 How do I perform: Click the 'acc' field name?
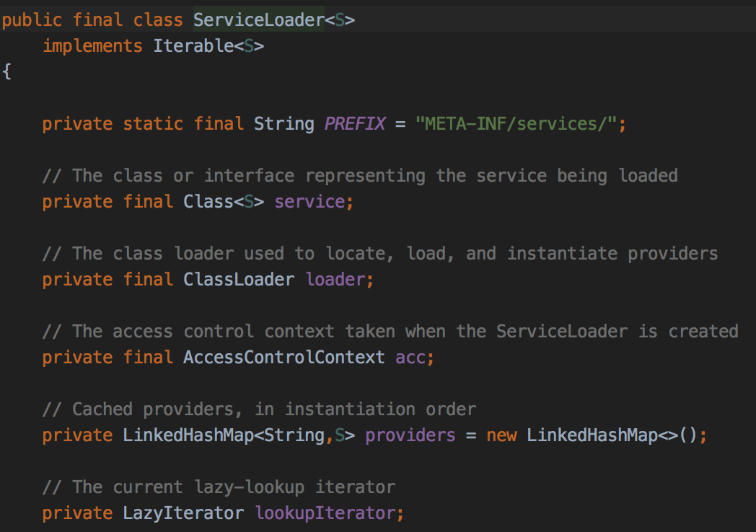tap(410, 358)
